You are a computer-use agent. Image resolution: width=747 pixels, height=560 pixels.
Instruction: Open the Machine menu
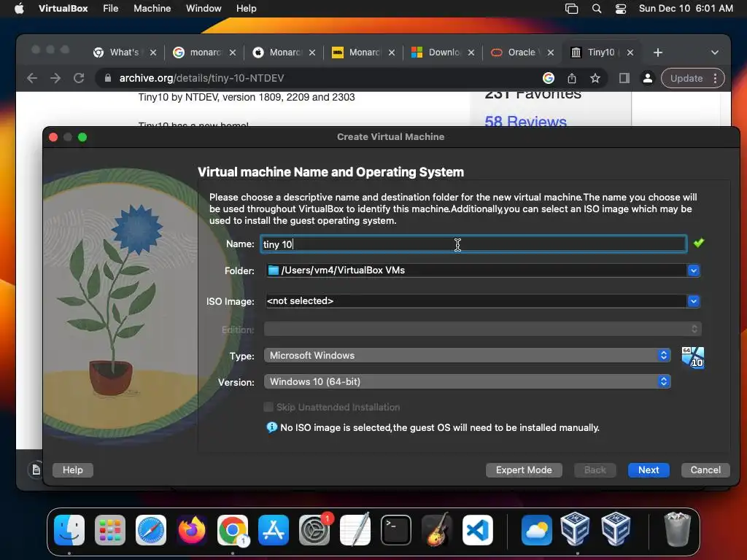(152, 8)
